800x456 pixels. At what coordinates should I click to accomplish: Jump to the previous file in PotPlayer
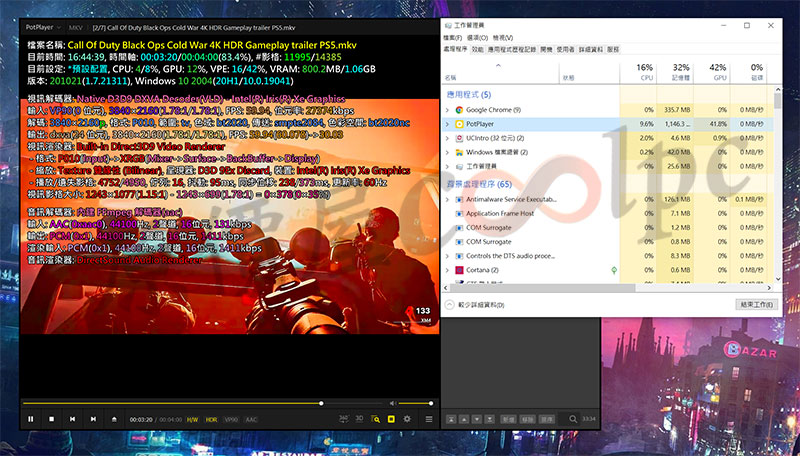pyautogui.click(x=72, y=419)
